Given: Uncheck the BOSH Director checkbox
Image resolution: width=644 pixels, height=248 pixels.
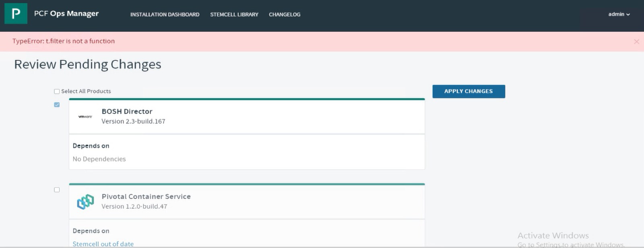Looking at the screenshot, I should pos(57,105).
